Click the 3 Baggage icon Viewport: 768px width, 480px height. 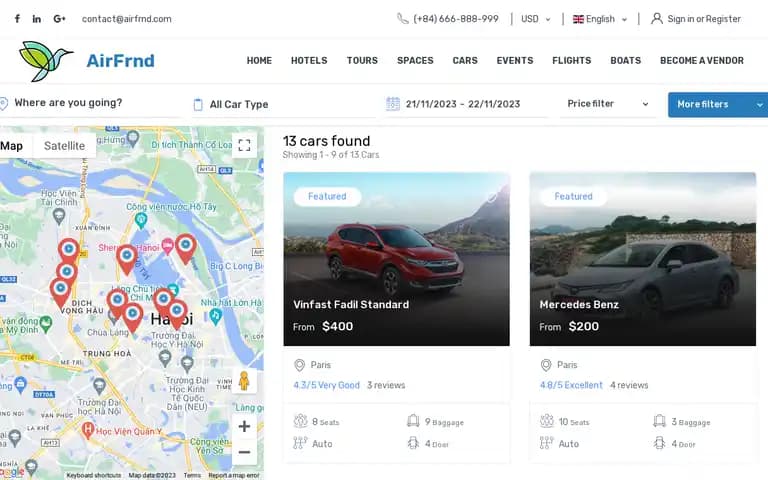[659, 421]
